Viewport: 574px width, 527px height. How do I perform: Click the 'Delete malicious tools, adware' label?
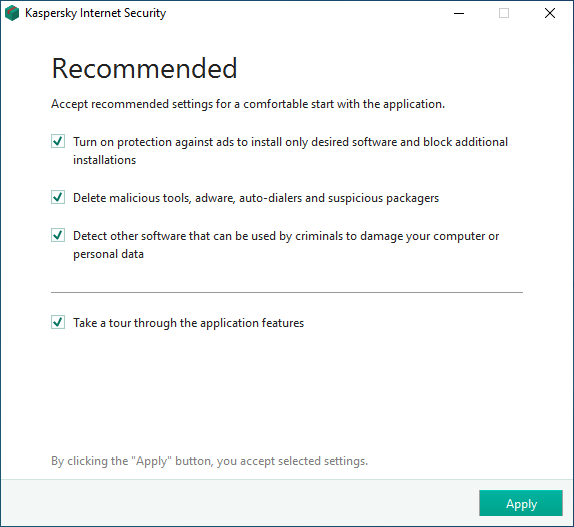[256, 198]
